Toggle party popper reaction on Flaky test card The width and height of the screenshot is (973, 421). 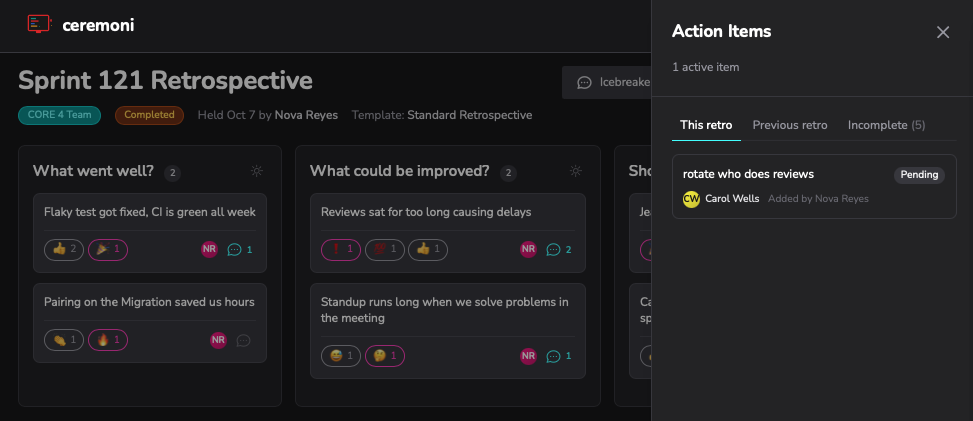(108, 250)
